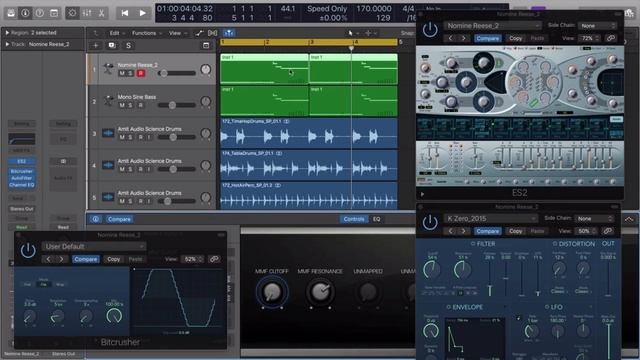Open the View menu in tracks area

(177, 33)
